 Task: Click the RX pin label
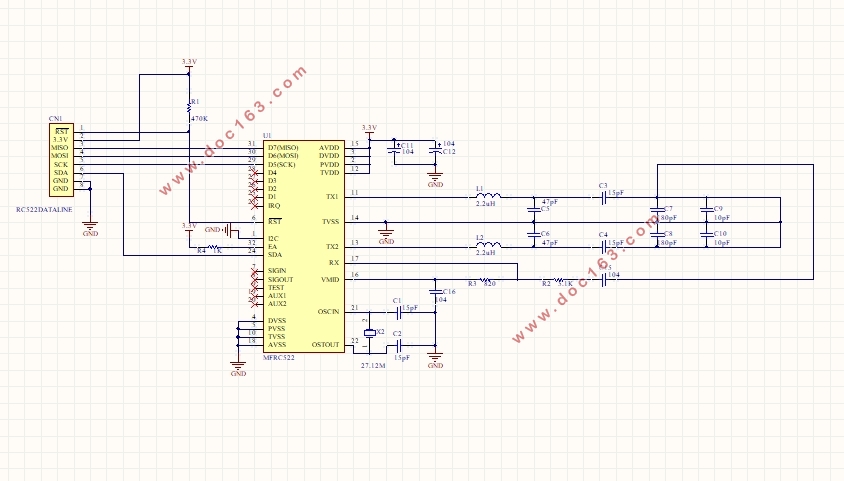pos(334,263)
